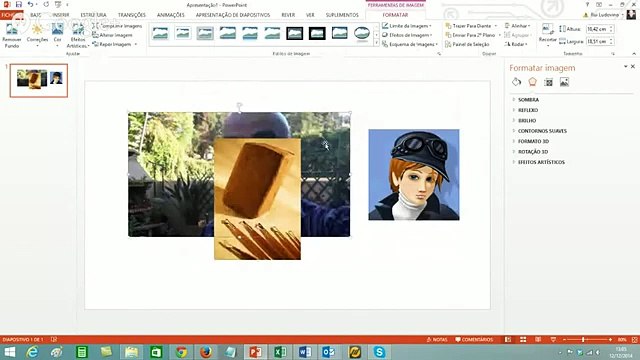This screenshot has height=360, width=640.
Task: Open the size dialog launcher in Tamanho group
Action: click(x=613, y=54)
